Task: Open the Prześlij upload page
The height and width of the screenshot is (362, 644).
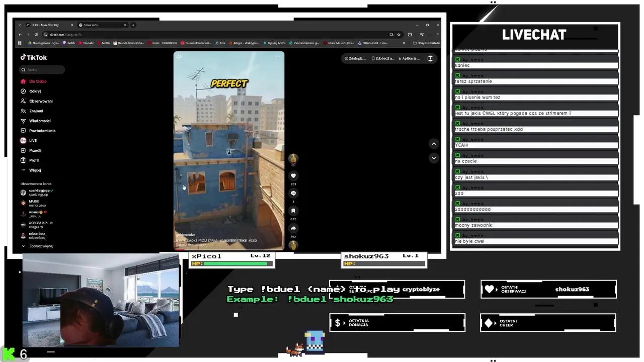Action: 31,150
